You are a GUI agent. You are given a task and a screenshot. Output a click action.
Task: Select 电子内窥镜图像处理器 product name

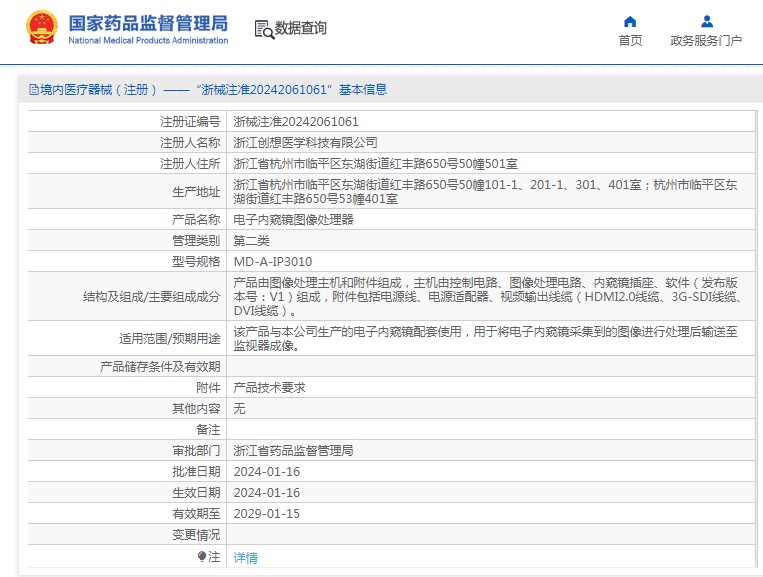coord(293,220)
